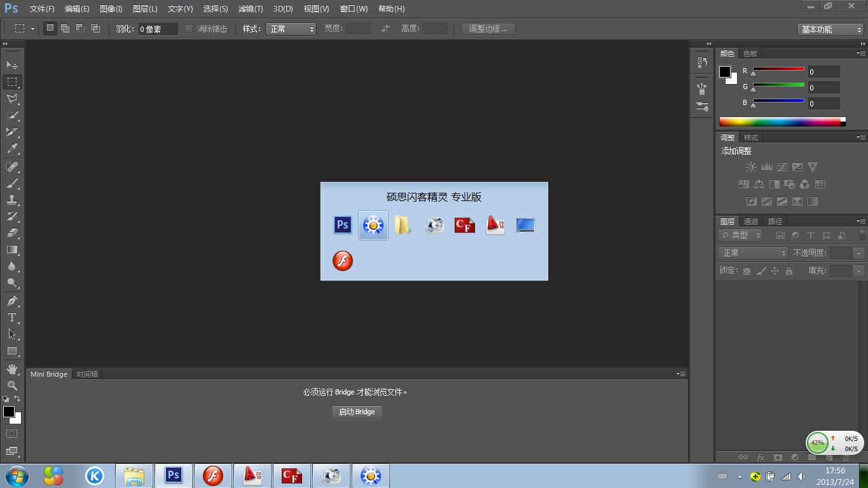Switch to the 色板 tab
868x488 pixels.
pyautogui.click(x=750, y=53)
